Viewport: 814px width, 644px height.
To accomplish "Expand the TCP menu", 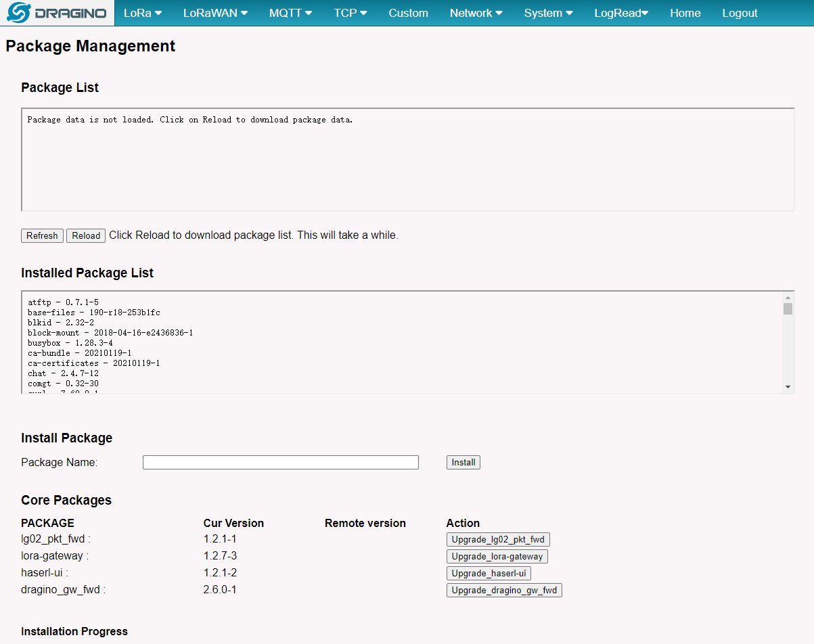I will (351, 13).
